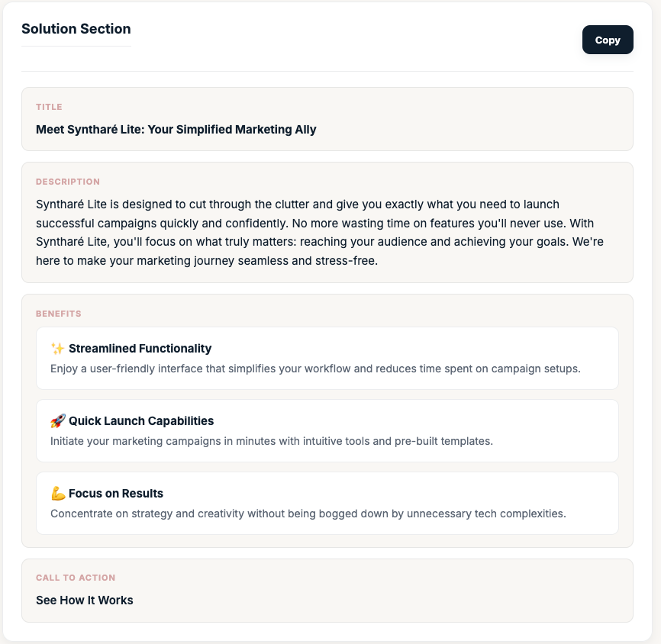Select the Streamlined Functionality benefit card
Viewport: 661px width, 644px height.
tap(327, 358)
